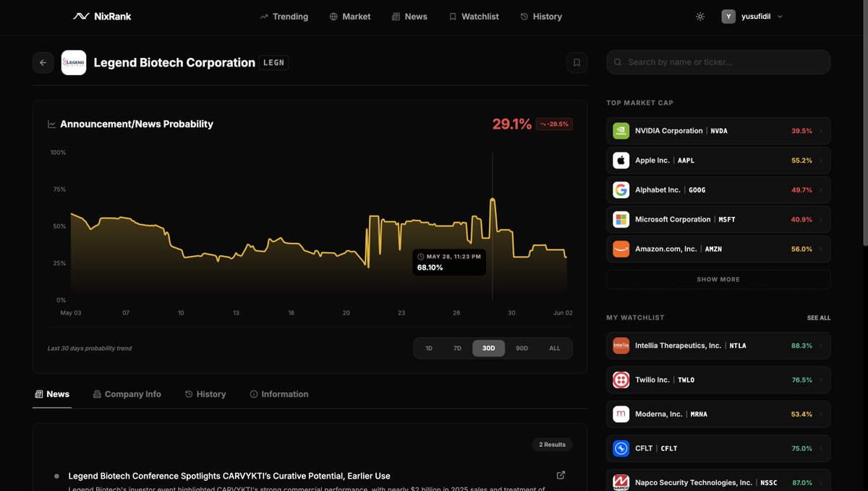The width and height of the screenshot is (868, 491).
Task: Open external link for CARVYKTI news article
Action: click(x=561, y=475)
